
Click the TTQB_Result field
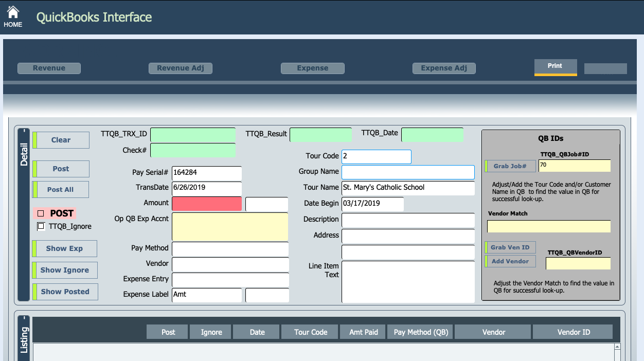tap(321, 135)
